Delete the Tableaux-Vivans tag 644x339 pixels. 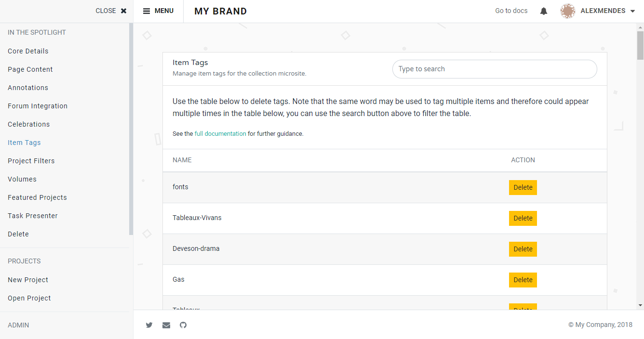[523, 218]
